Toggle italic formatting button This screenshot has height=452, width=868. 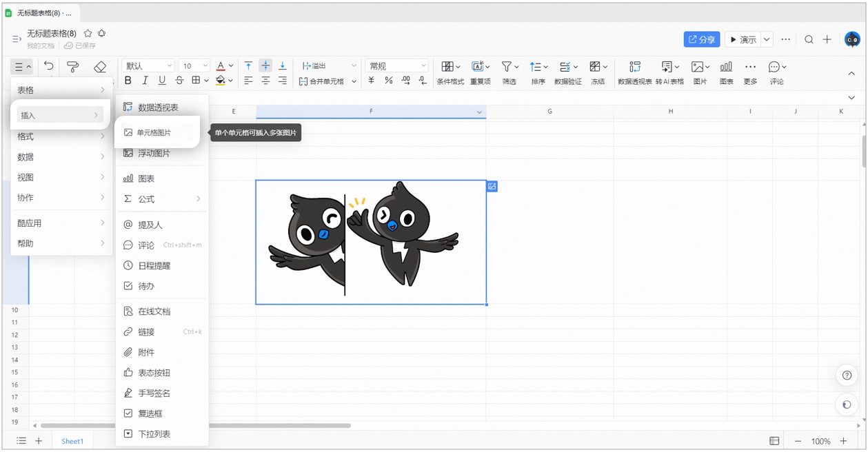coord(145,81)
